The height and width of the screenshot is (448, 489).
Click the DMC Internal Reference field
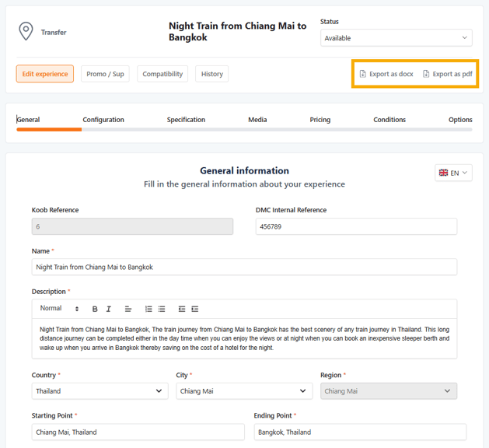tap(356, 226)
